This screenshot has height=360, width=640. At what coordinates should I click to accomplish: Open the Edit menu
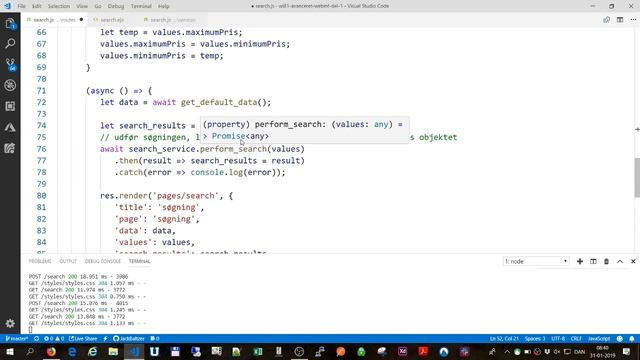[37, 6]
